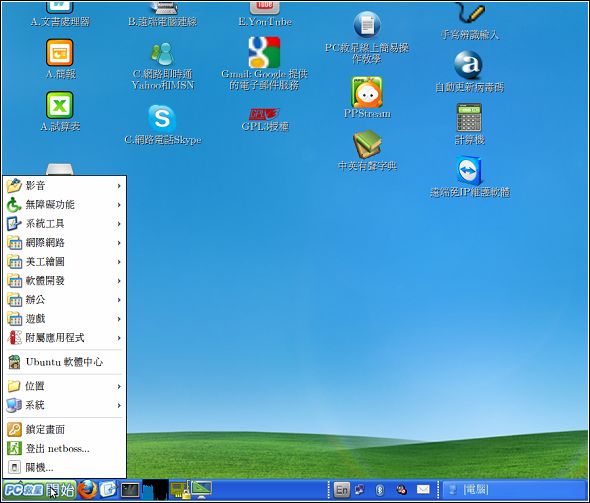Viewport: 590px width, 503px height.
Task: Expand the 軟體開發 submenu arrow
Action: [119, 281]
